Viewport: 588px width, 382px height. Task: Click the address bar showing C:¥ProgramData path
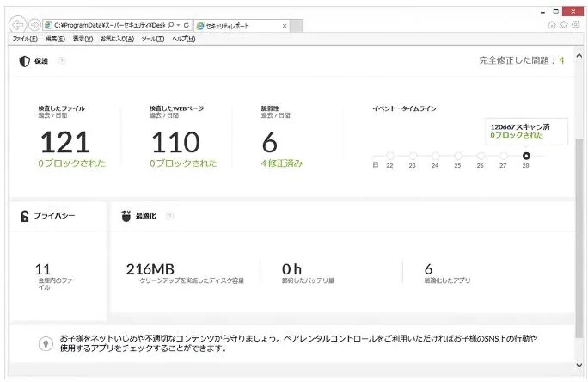click(x=118, y=25)
